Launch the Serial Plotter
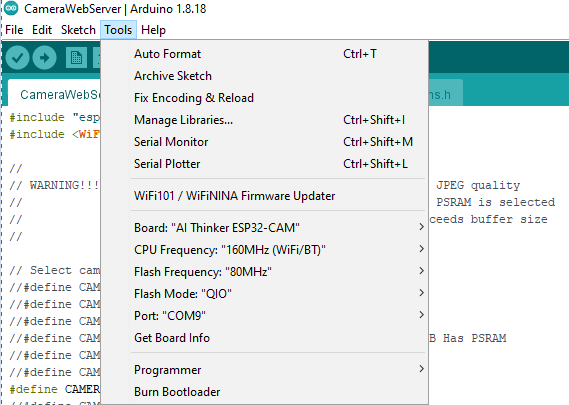The image size is (569, 405). (265, 164)
